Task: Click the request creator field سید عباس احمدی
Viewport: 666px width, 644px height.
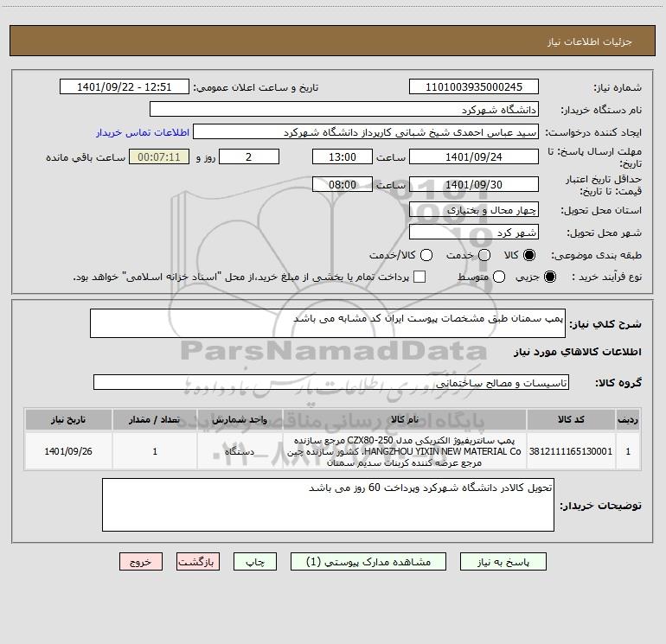Action: coord(366,132)
